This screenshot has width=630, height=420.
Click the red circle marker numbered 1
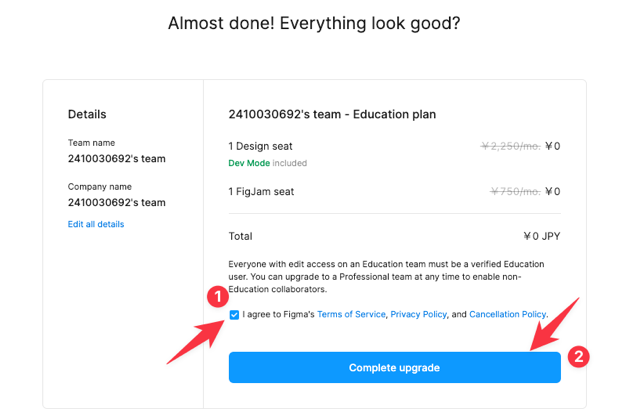click(218, 297)
